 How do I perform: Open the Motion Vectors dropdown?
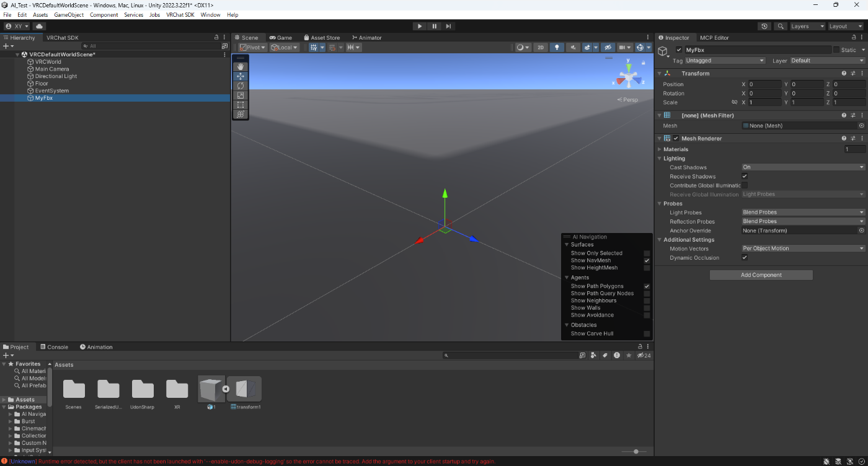(x=804, y=248)
